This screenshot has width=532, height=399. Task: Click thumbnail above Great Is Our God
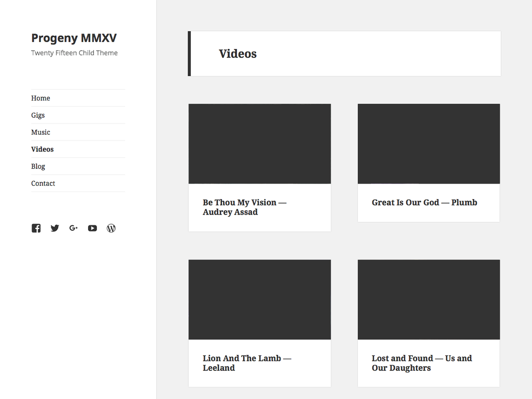[x=429, y=144]
